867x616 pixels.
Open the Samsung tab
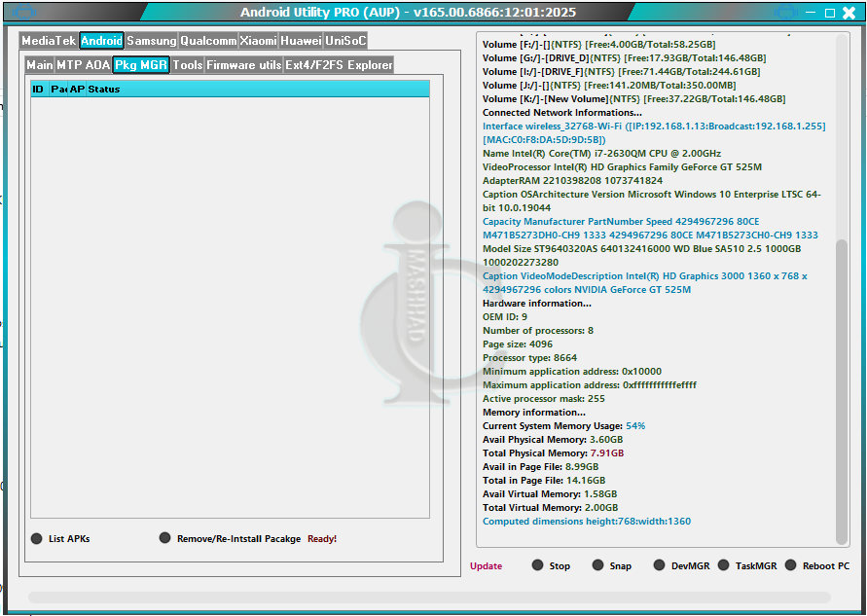coord(152,41)
